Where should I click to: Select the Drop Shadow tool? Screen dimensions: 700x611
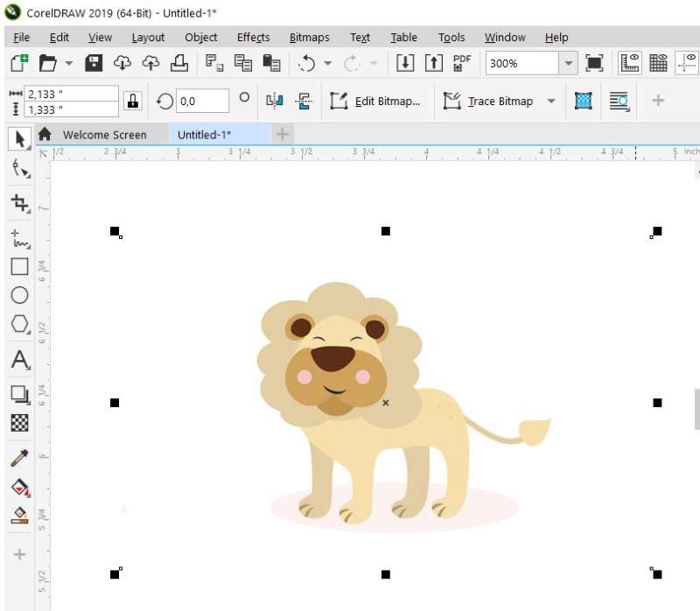(20, 395)
